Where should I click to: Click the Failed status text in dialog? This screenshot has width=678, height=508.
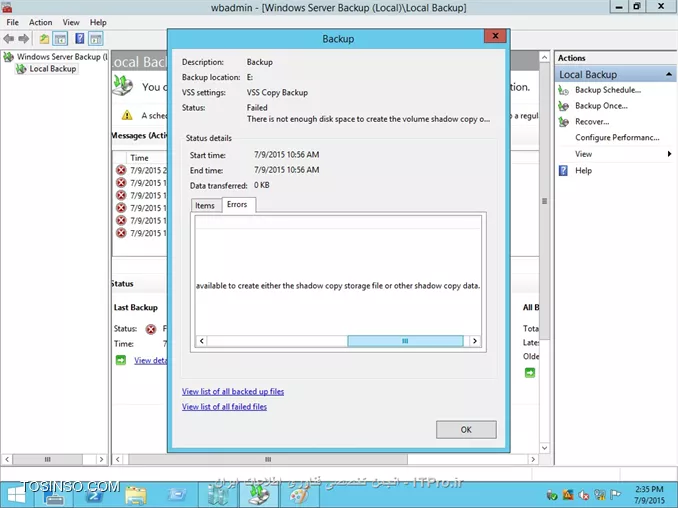[257, 108]
